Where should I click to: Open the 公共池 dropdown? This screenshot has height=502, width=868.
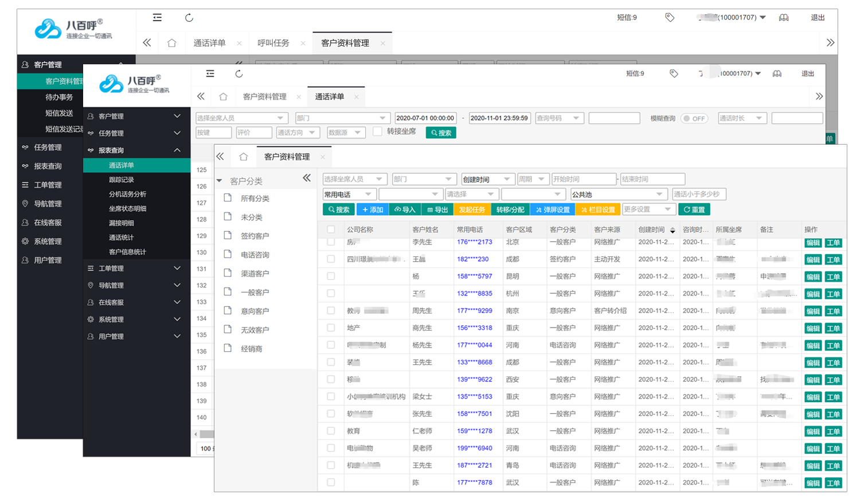618,194
